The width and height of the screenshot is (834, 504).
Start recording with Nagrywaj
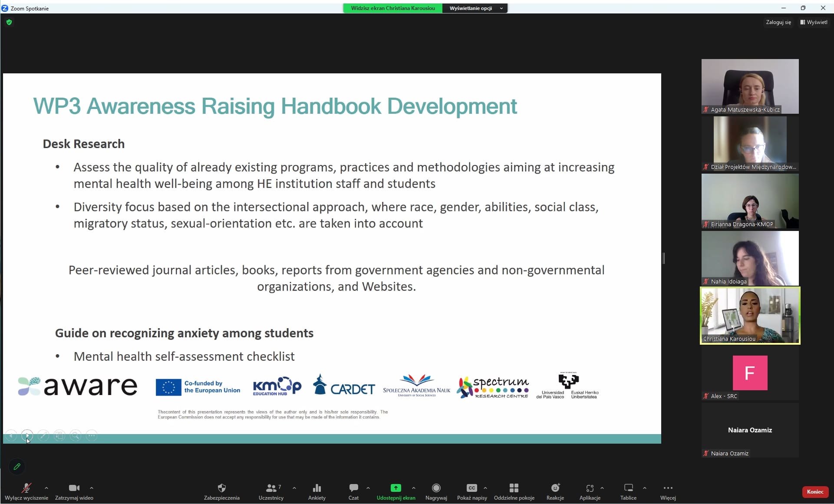[x=436, y=491]
